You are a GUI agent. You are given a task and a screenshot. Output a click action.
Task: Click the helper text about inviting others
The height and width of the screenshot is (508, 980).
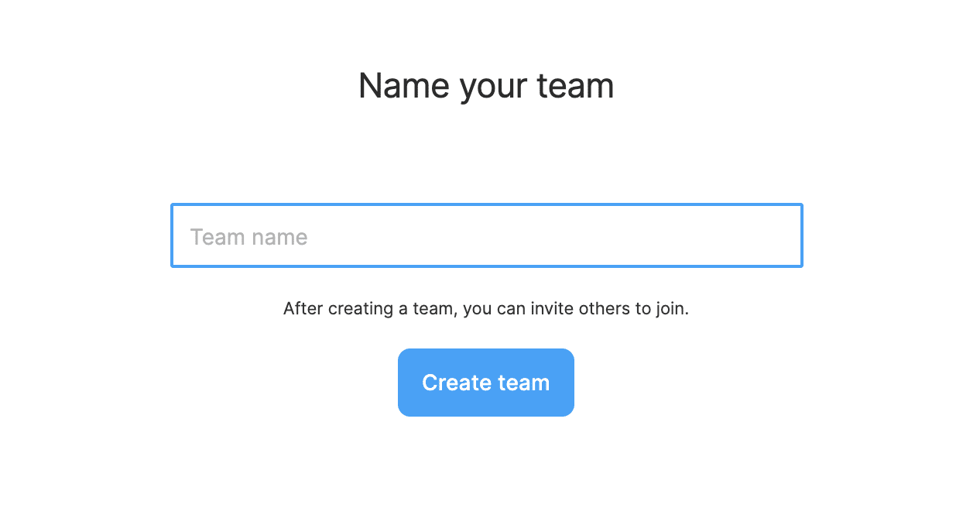(485, 309)
